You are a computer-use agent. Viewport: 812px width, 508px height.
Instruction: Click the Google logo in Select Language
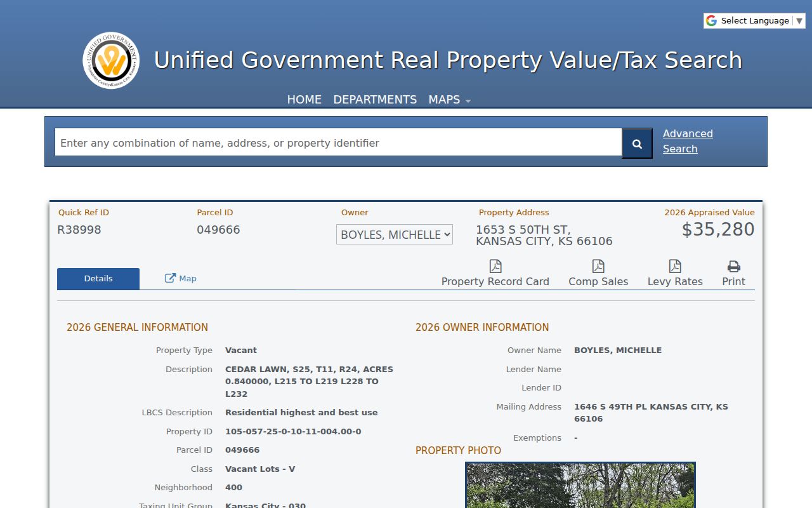711,21
